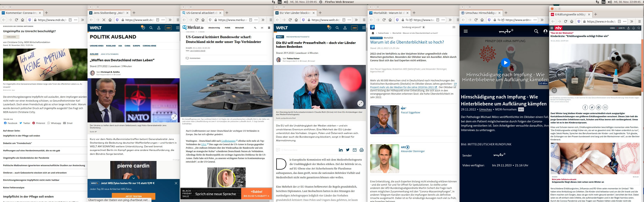This screenshot has width=644, height=202.
Task: Select the Kommentar: Corona-Imp tab
Action: (x=21, y=13)
